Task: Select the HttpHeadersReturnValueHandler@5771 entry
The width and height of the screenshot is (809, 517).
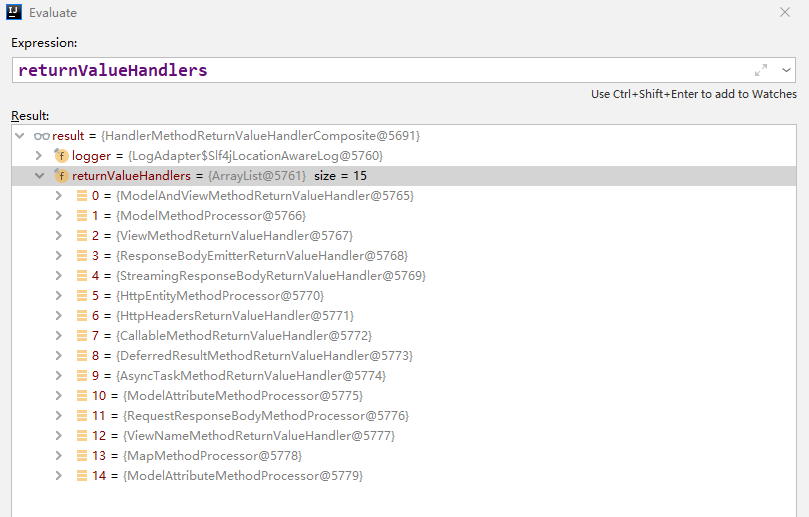Action: tap(235, 316)
